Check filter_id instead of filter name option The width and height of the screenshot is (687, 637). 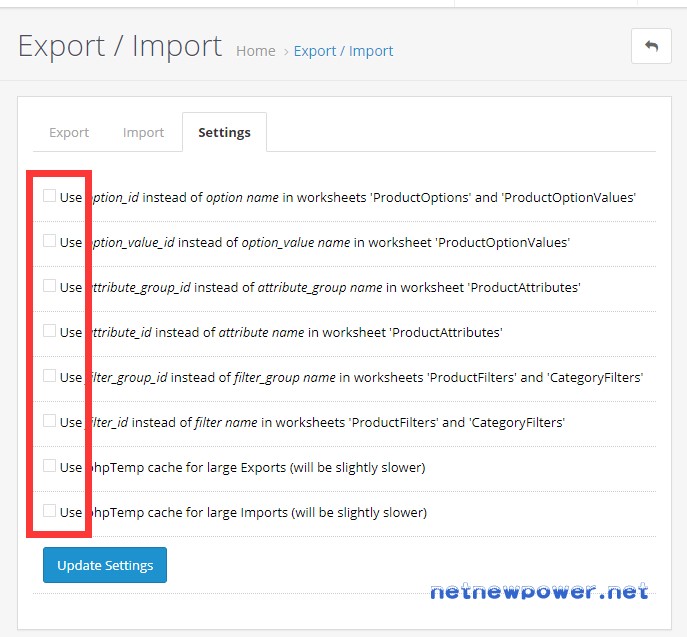(50, 421)
